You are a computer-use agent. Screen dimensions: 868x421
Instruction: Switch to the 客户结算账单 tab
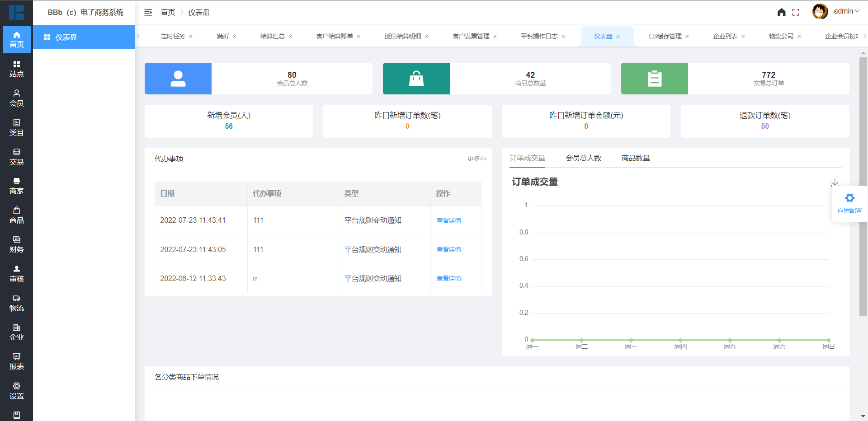pos(335,36)
